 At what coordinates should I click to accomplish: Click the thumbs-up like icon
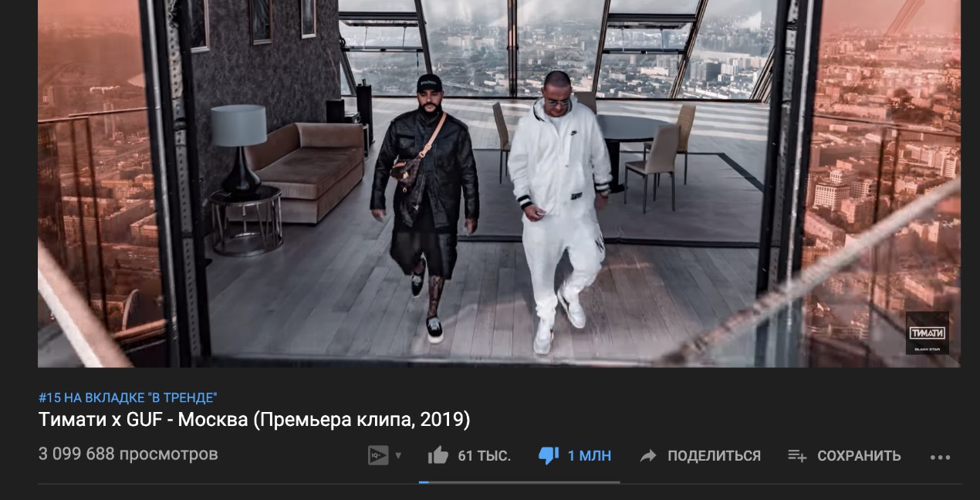[438, 455]
